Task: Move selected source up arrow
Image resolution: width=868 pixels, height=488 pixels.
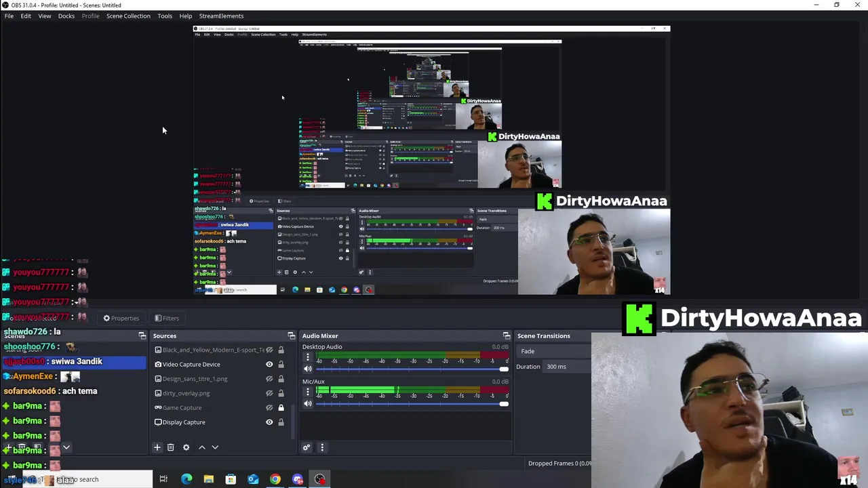Action: coord(201,447)
